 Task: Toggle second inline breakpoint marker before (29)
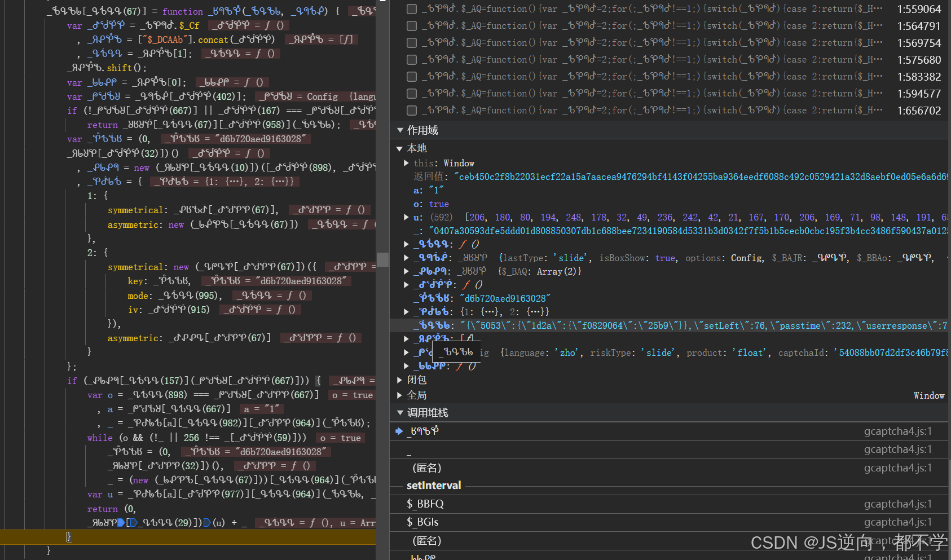[x=134, y=523]
